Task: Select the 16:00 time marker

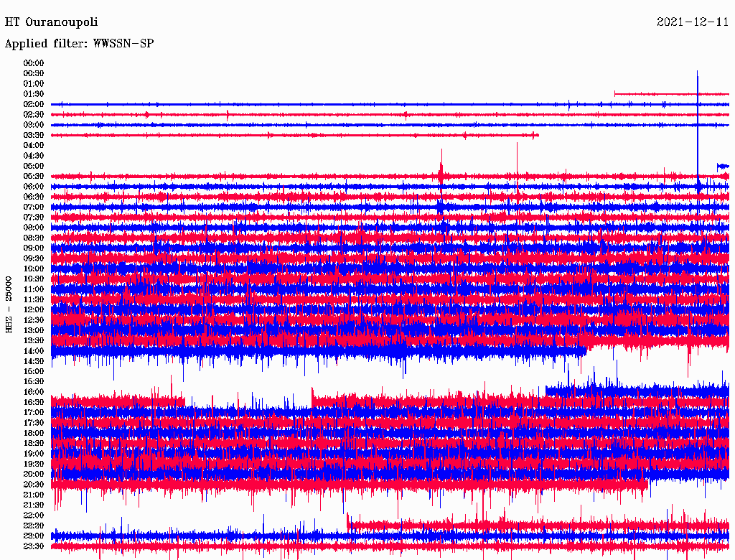Action: [34, 392]
